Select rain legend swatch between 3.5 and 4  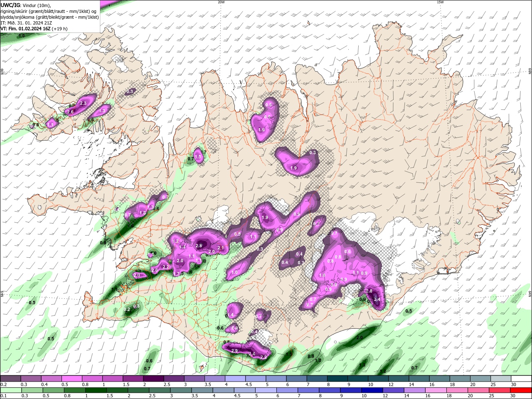pyautogui.click(x=203, y=390)
